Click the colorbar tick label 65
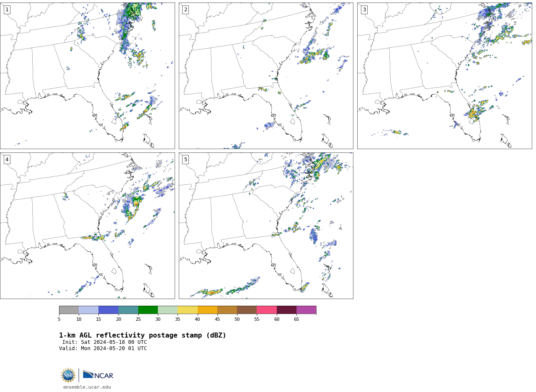536x392 pixels. tap(296, 319)
